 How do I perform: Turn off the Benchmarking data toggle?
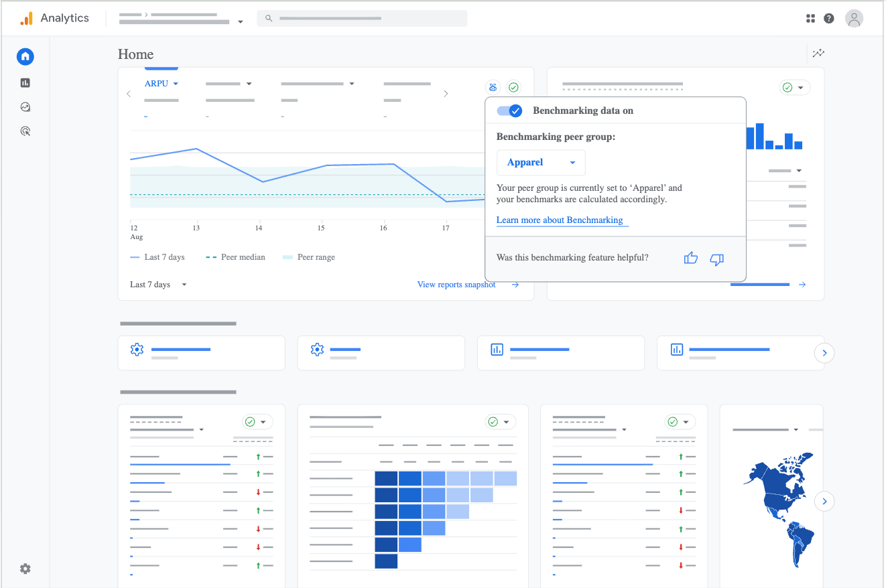(509, 111)
